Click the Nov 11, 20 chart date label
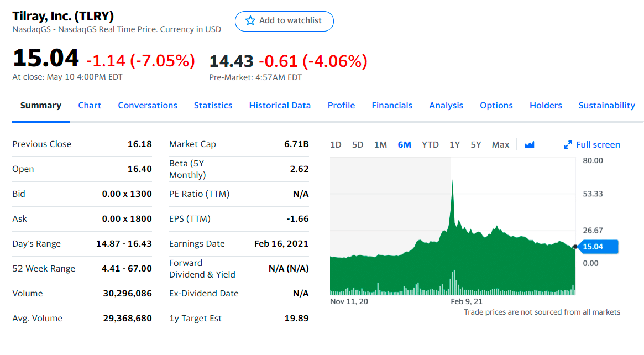 pyautogui.click(x=349, y=301)
